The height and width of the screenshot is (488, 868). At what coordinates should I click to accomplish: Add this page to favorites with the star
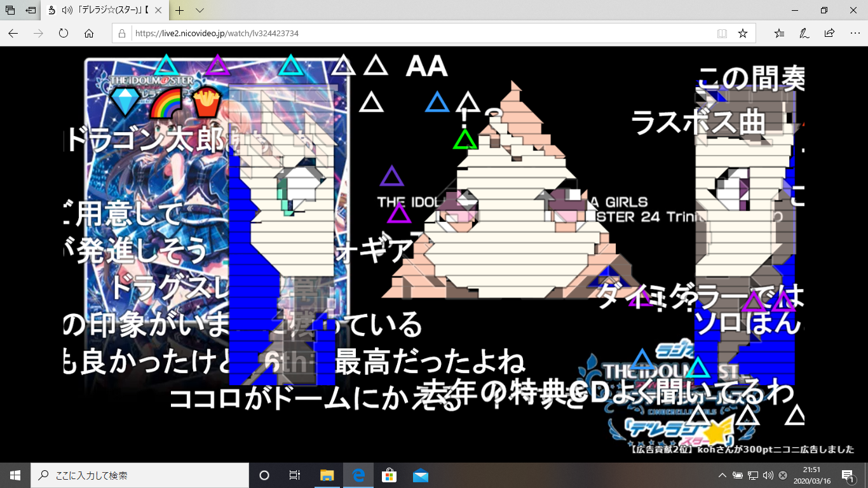[742, 33]
